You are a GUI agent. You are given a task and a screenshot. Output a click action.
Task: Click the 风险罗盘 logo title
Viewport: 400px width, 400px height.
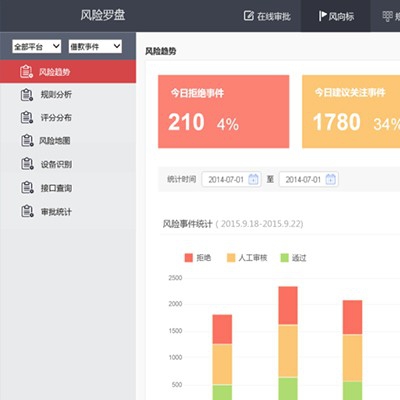(103, 15)
